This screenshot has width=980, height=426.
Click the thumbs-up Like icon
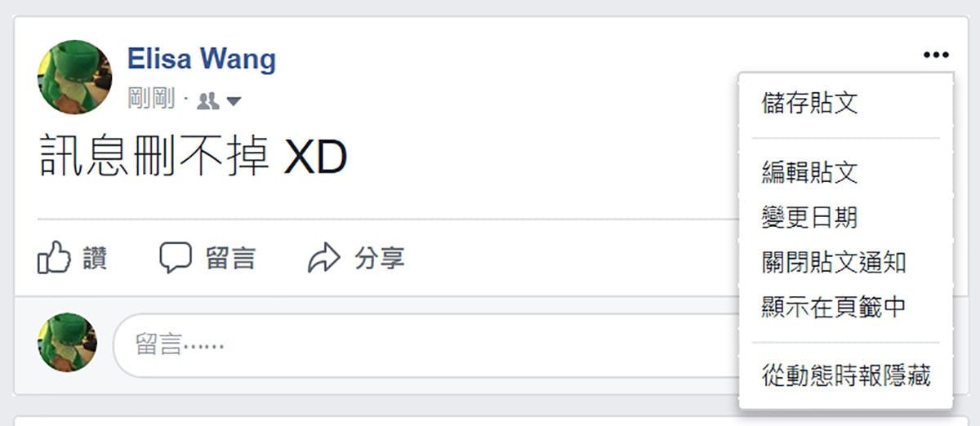(x=55, y=258)
